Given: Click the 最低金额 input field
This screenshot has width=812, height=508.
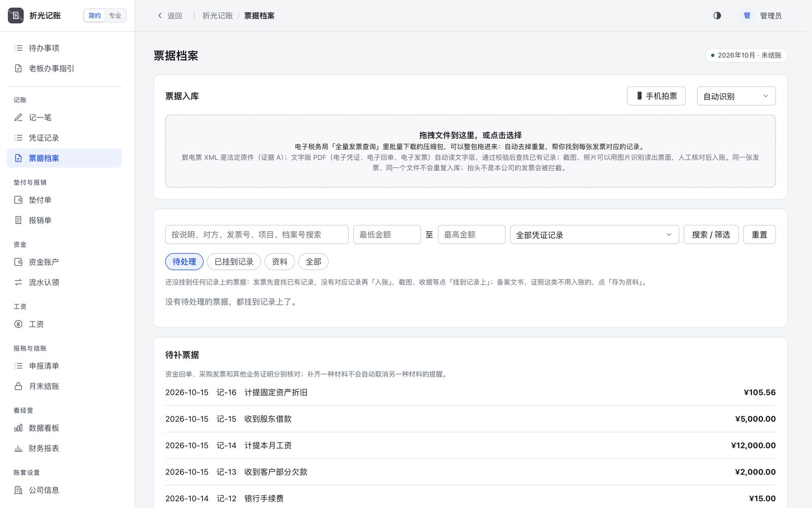Looking at the screenshot, I should 387,235.
